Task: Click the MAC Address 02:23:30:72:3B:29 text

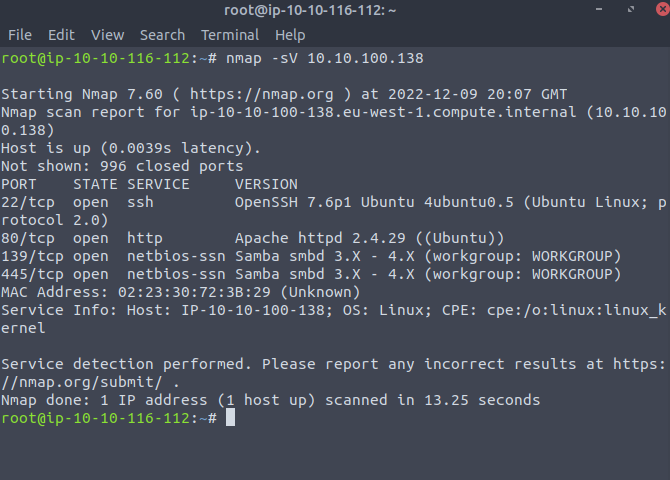Action: (180, 292)
